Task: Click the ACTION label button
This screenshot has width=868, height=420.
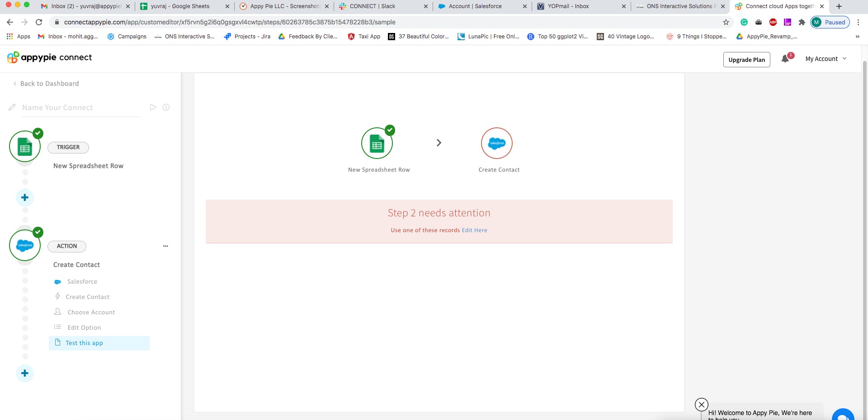Action: point(67,246)
